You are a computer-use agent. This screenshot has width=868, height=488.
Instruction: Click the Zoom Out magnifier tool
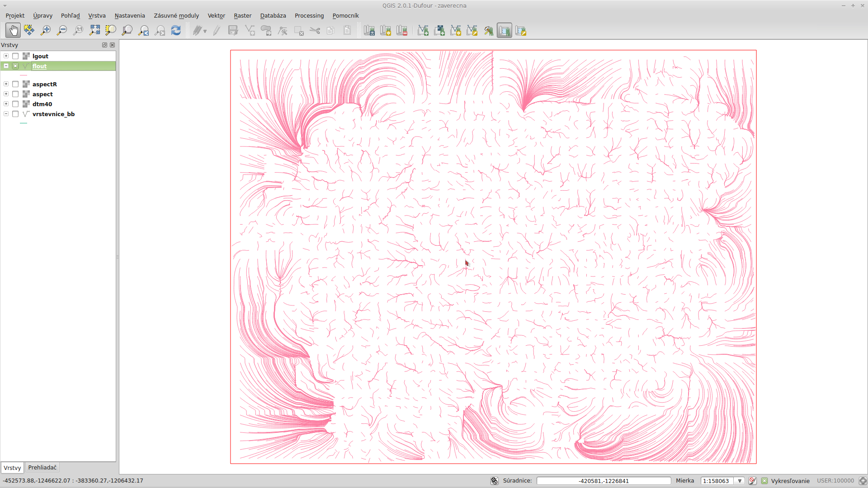coord(62,31)
